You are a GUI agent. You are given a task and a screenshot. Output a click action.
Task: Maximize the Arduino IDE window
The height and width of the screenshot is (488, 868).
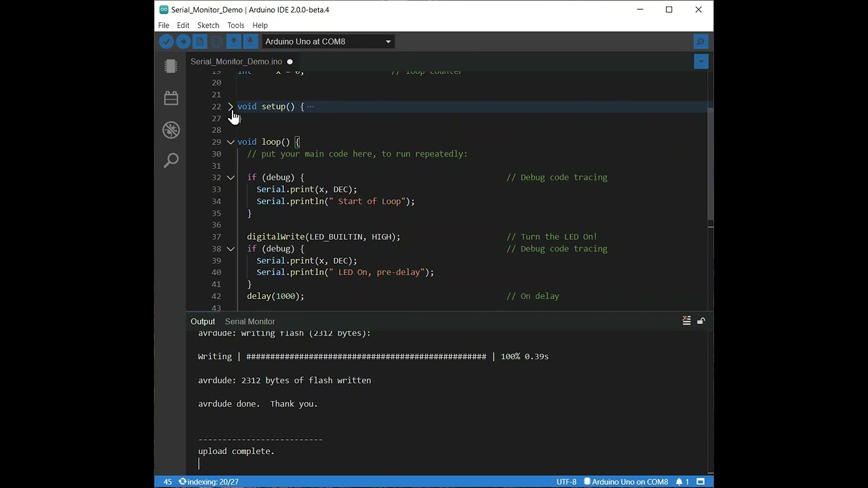pyautogui.click(x=669, y=9)
